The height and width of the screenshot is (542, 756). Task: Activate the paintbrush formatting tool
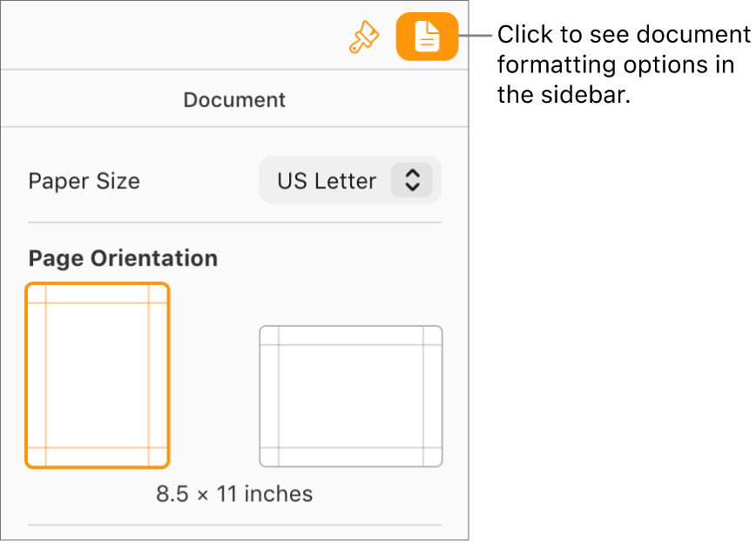[x=364, y=36]
